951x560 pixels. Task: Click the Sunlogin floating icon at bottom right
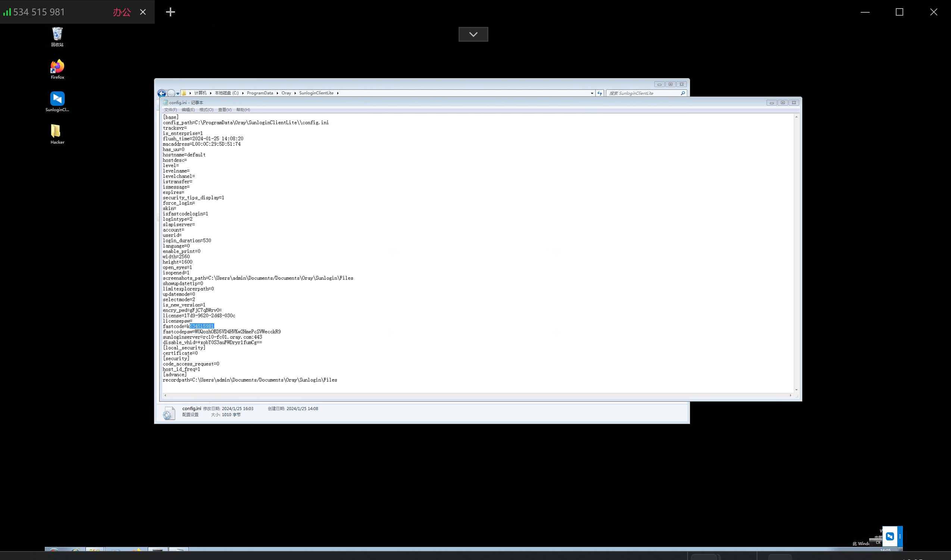point(890,536)
